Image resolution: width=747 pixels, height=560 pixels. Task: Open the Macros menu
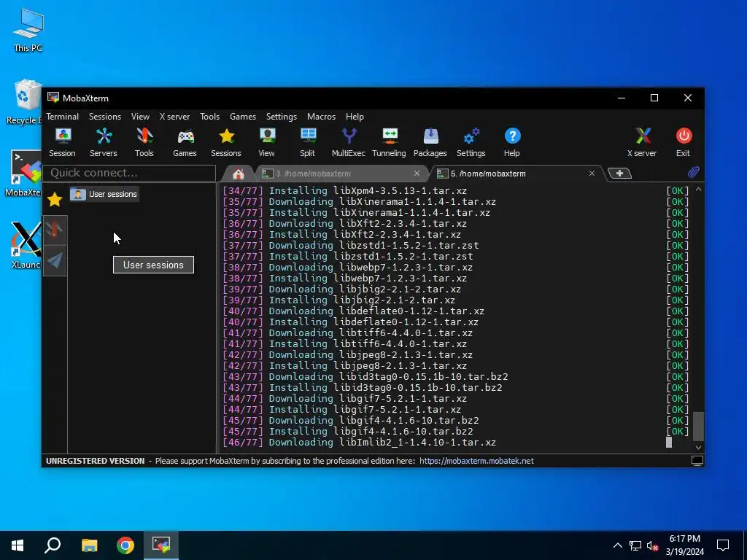click(321, 117)
